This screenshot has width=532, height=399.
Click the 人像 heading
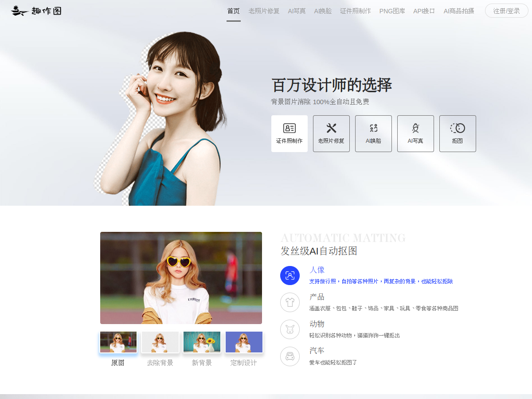317,270
